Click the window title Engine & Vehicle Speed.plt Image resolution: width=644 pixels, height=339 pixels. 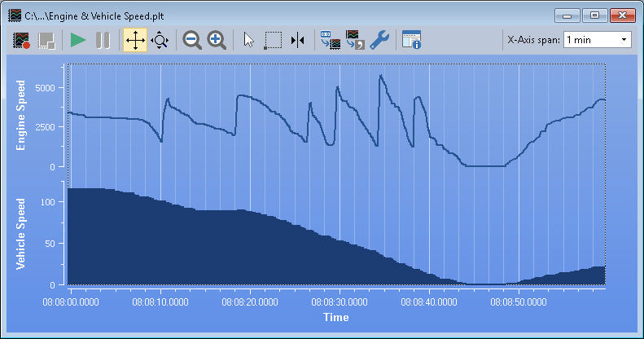tap(94, 16)
